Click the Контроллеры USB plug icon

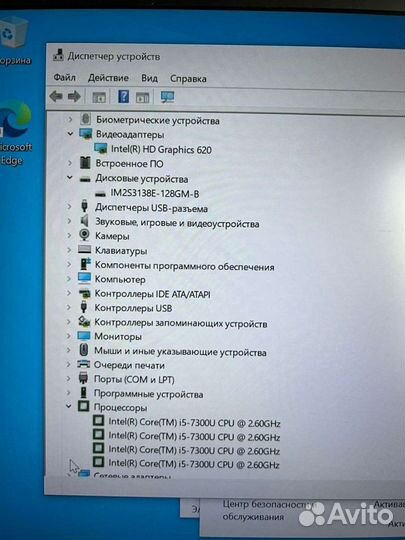click(83, 307)
